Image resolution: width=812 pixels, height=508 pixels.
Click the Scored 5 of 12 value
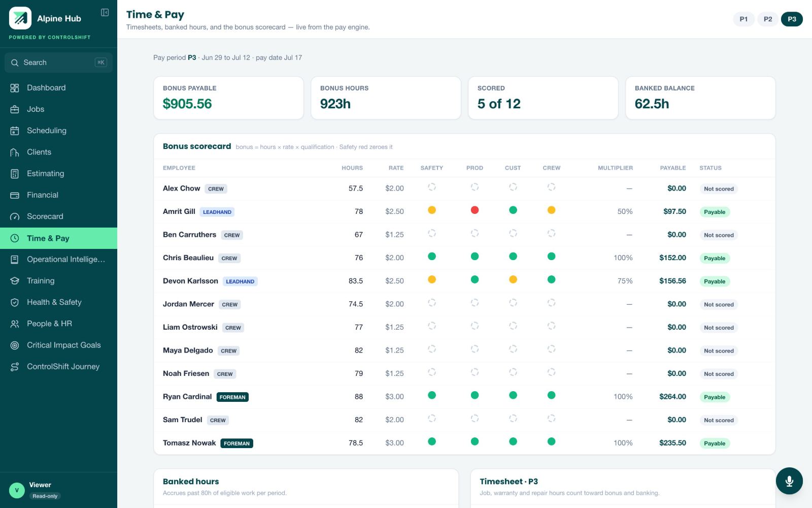click(x=499, y=104)
